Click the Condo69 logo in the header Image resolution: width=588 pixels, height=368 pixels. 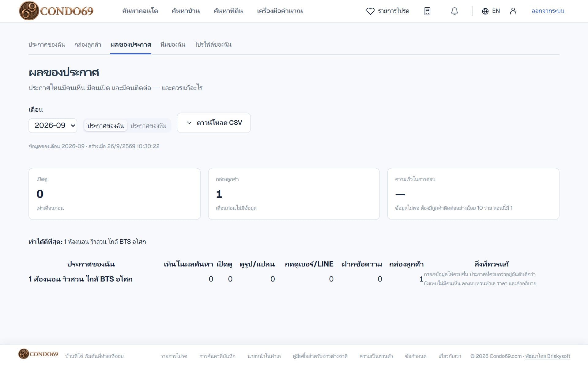pos(56,11)
